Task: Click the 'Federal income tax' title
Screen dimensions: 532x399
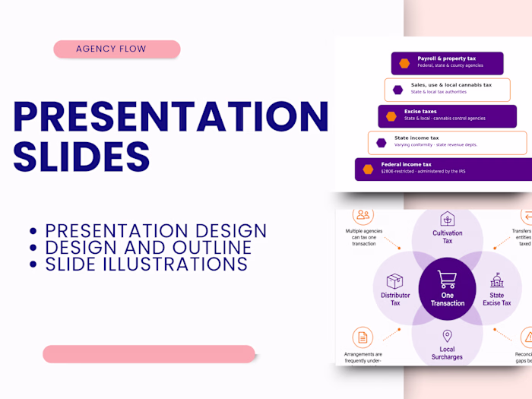Action: point(406,164)
